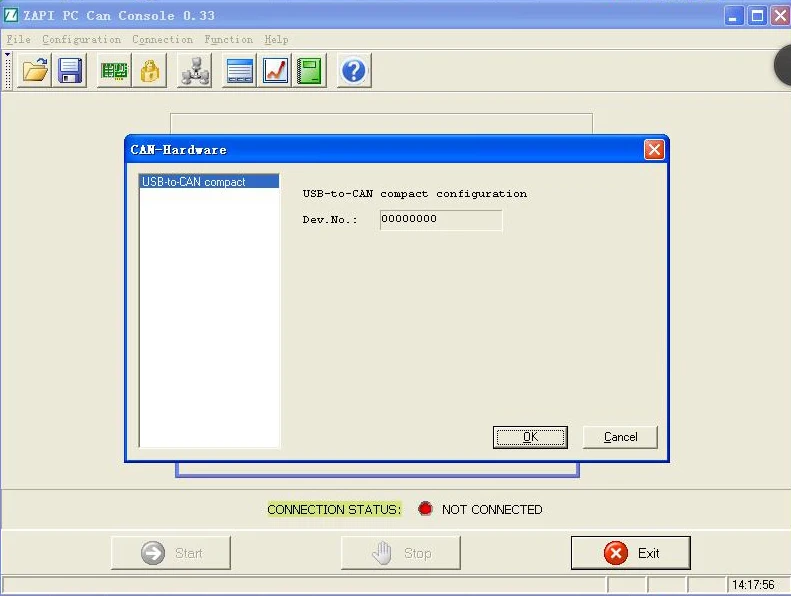Click the Exit button
Image resolution: width=791 pixels, height=596 pixels.
pos(631,553)
